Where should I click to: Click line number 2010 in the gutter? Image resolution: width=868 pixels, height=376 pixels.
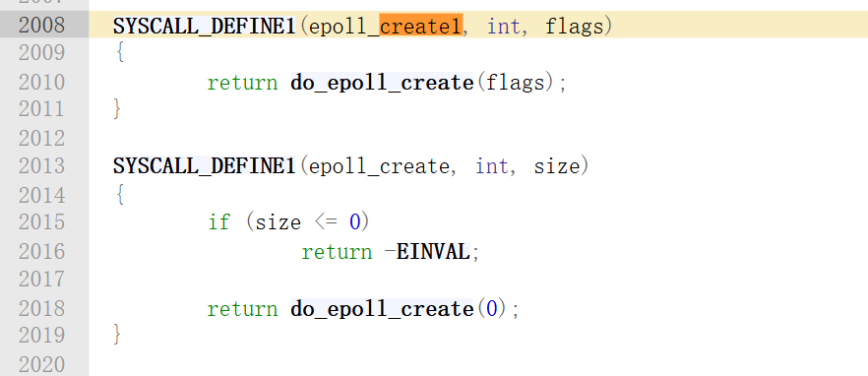(41, 82)
